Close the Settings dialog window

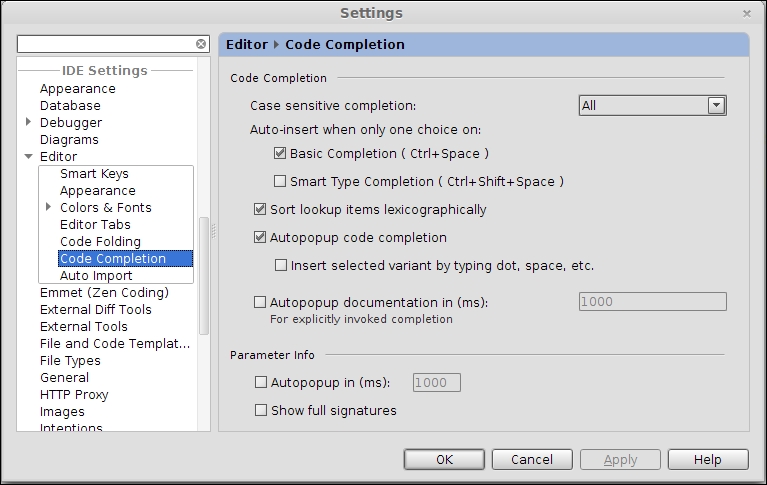pos(746,13)
